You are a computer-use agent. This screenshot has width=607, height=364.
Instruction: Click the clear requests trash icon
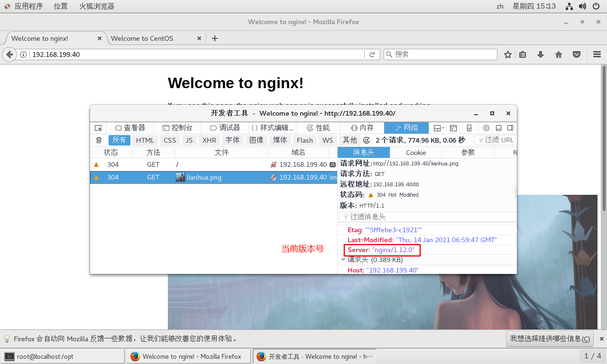point(99,140)
